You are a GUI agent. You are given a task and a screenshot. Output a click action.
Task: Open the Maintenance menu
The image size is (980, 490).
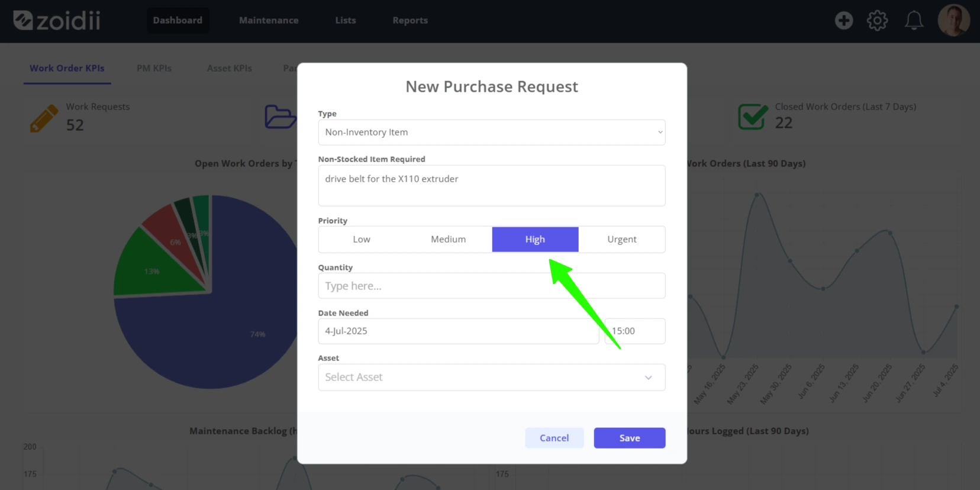(x=269, y=20)
